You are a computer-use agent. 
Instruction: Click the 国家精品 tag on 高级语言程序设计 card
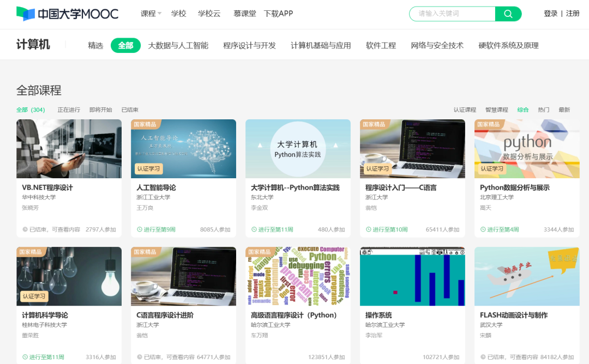pos(259,252)
